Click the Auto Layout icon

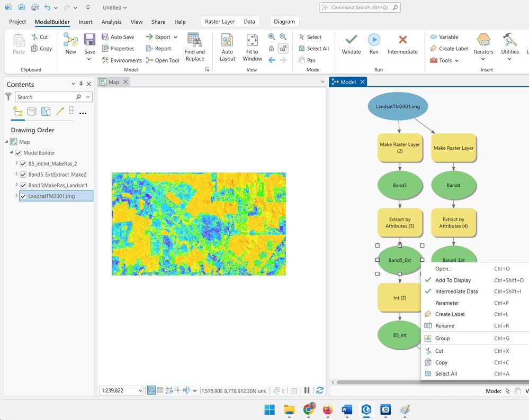[227, 41]
